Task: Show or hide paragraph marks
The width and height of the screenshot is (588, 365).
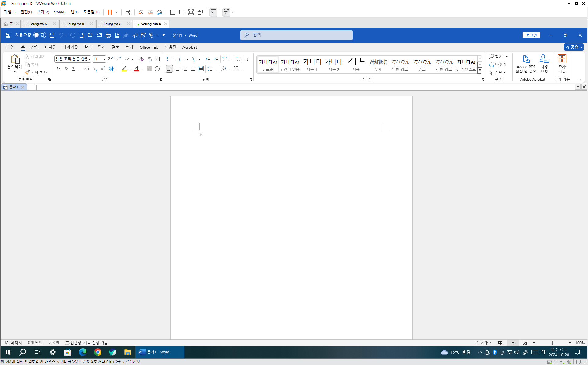Action: coord(248,59)
